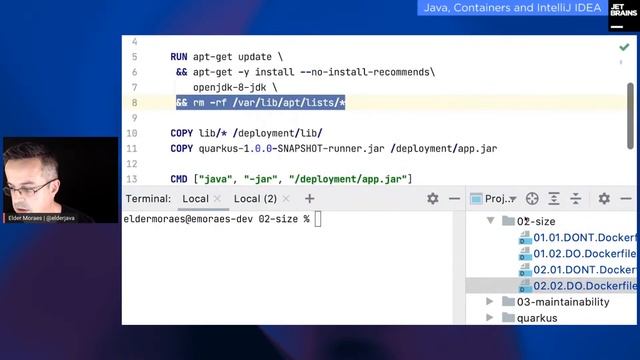
Task: Select 02.02.DO.Dockerfile in project tree
Action: pyautogui.click(x=578, y=286)
